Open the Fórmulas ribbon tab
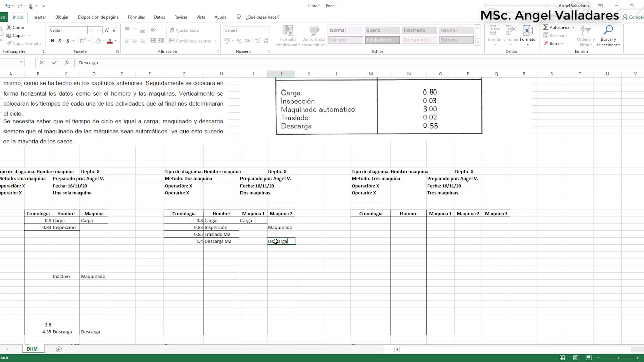644x362 pixels. 136,17
